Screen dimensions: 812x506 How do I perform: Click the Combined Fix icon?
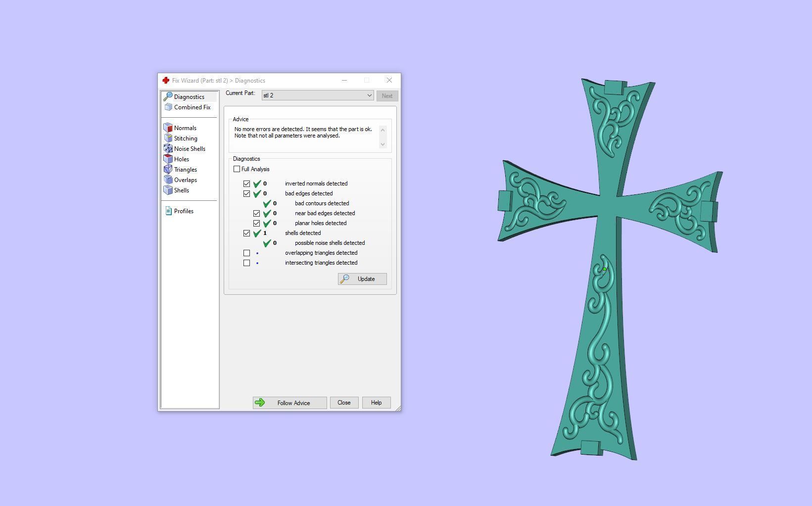(168, 107)
